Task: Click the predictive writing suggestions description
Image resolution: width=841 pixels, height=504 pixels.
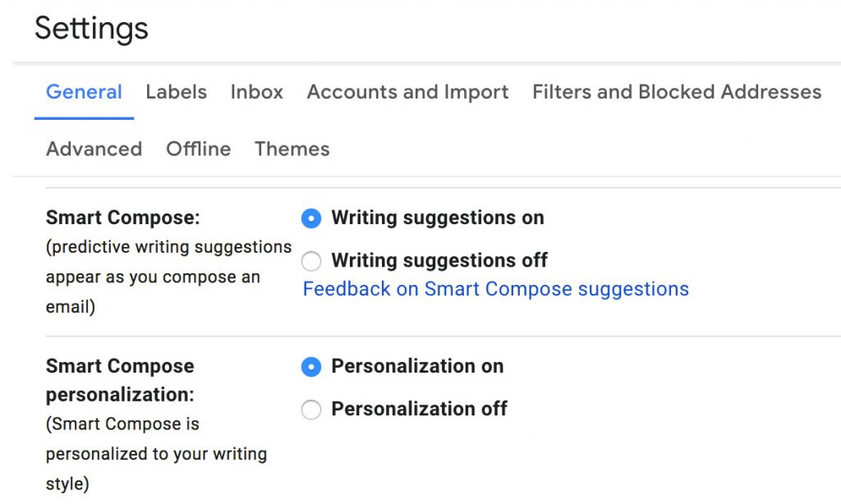Action: [x=168, y=277]
